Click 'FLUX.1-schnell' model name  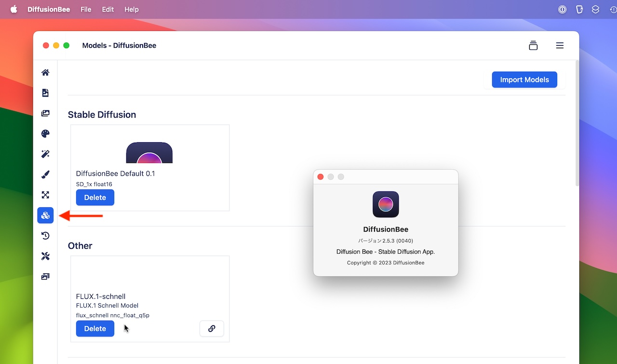point(101,297)
